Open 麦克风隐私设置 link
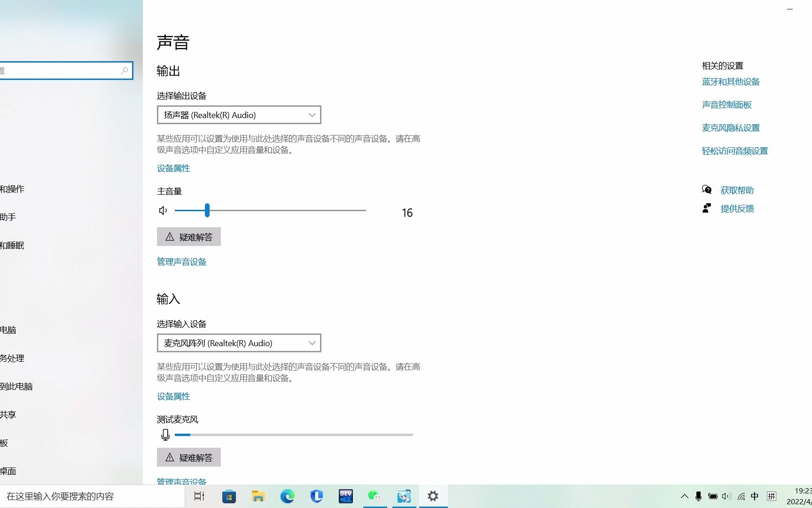Viewport: 812px width, 508px height. click(x=731, y=128)
